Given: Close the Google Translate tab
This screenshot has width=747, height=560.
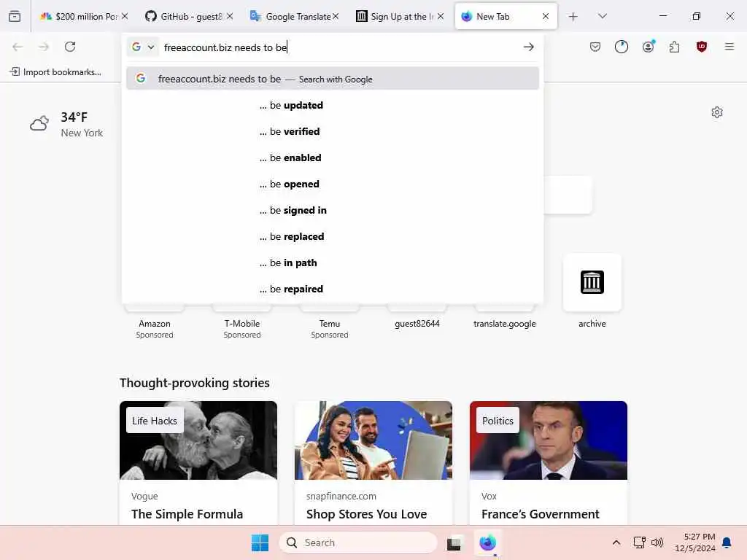Looking at the screenshot, I should 336,16.
